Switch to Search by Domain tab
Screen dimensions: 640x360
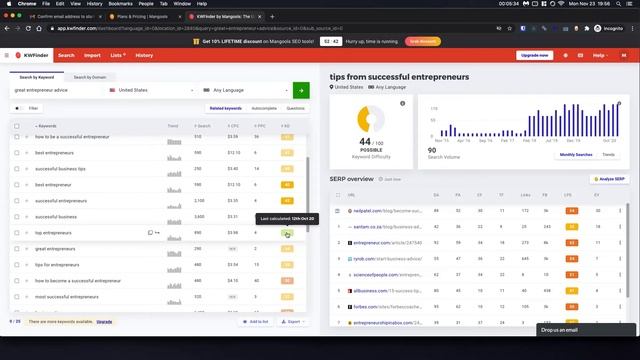tap(90, 77)
